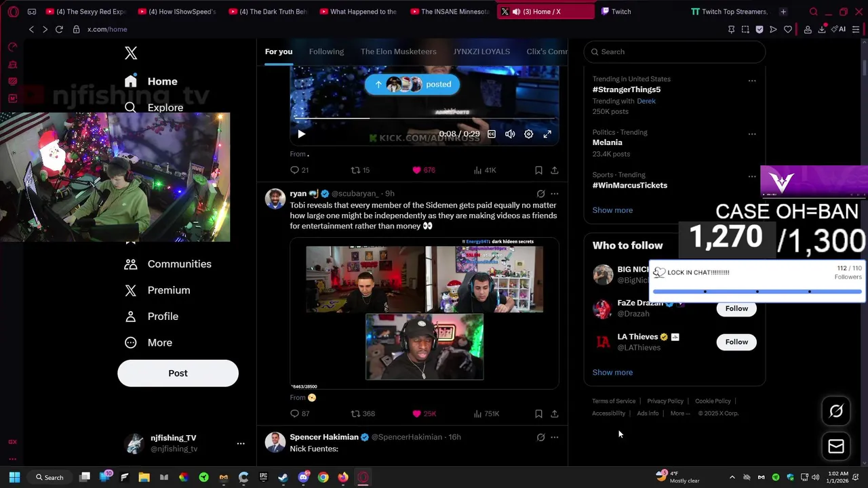This screenshot has width=868, height=488.
Task: Open browser easy setup sliders menu
Action: [x=856, y=29]
